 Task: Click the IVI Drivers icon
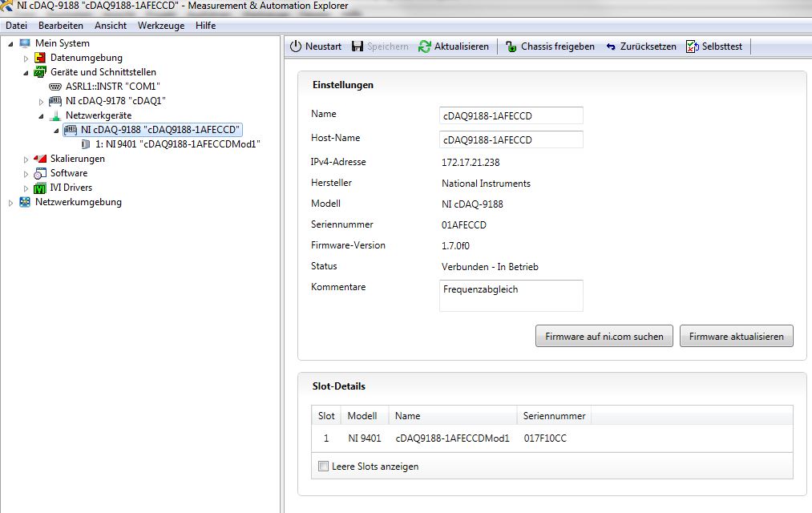coord(40,188)
